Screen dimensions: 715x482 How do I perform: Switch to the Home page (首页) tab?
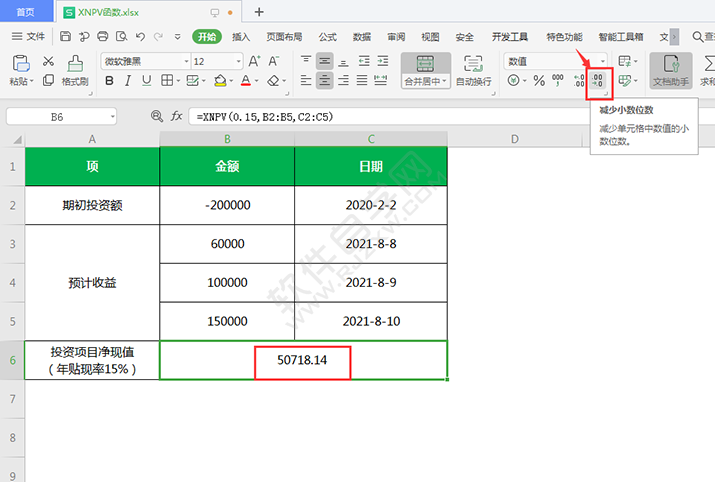(26, 12)
